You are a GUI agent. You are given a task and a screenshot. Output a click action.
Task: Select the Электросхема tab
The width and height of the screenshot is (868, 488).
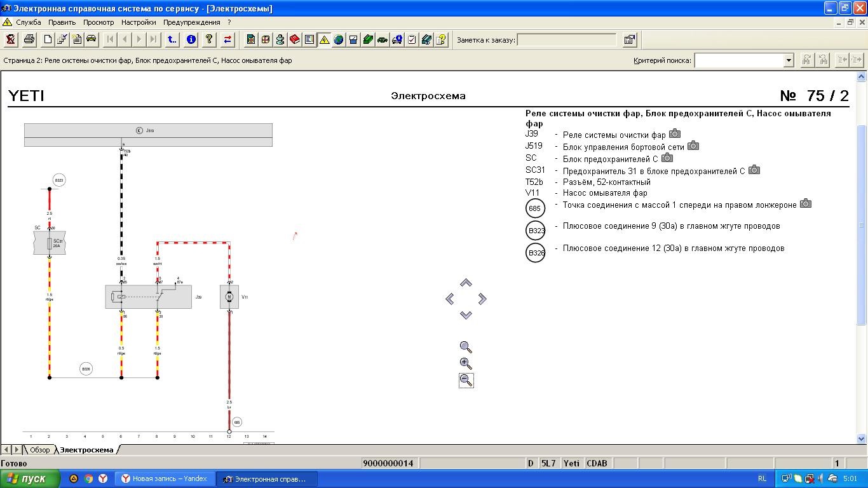[x=87, y=450]
